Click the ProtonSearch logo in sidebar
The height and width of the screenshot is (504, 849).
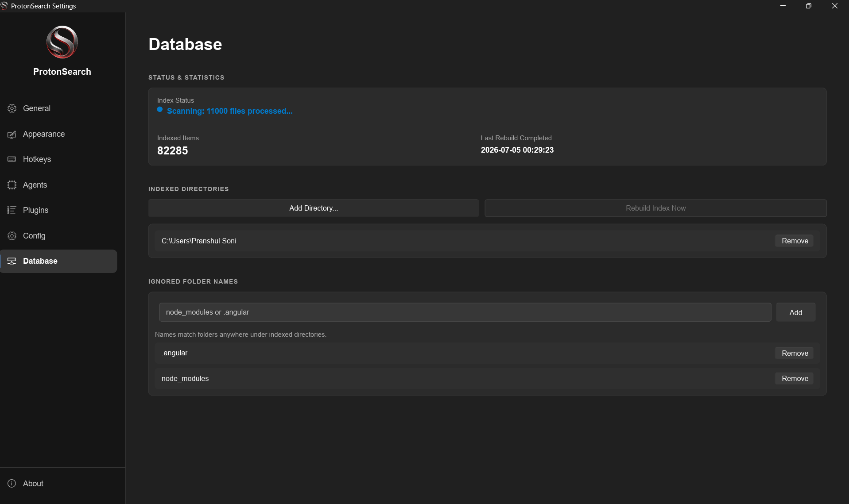click(x=62, y=42)
